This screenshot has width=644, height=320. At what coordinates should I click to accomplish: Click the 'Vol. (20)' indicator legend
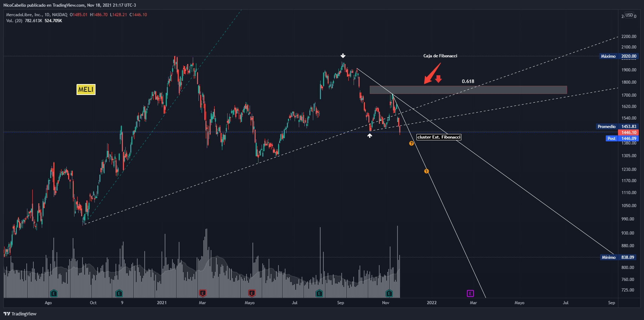pos(14,21)
